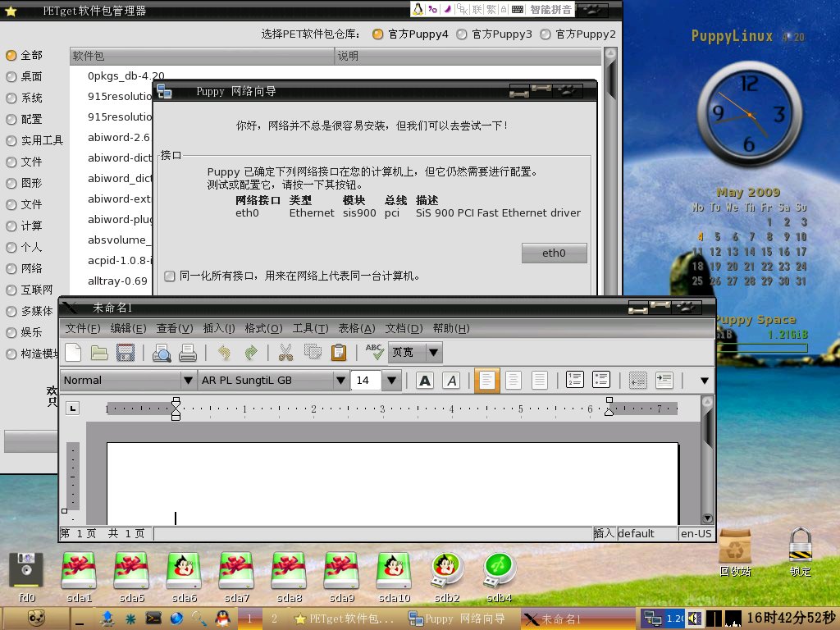The image size is (840, 630).
Task: Center align text in AbiWord
Action: tap(514, 381)
